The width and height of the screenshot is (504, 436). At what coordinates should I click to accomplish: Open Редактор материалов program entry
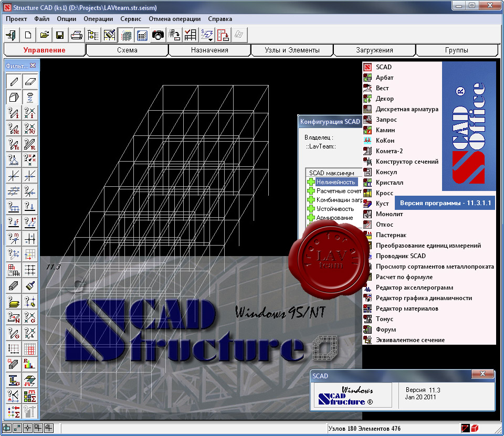(407, 309)
